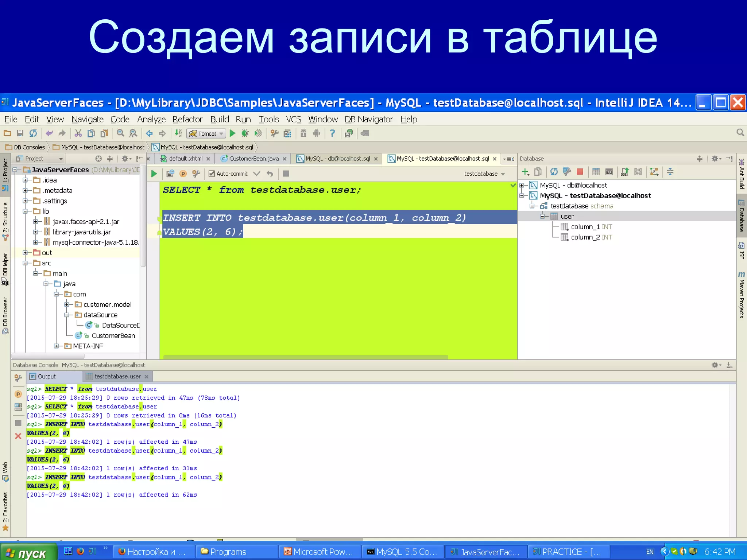The width and height of the screenshot is (747, 560).
Task: Run the SQL statement with green execute arrow
Action: (154, 174)
